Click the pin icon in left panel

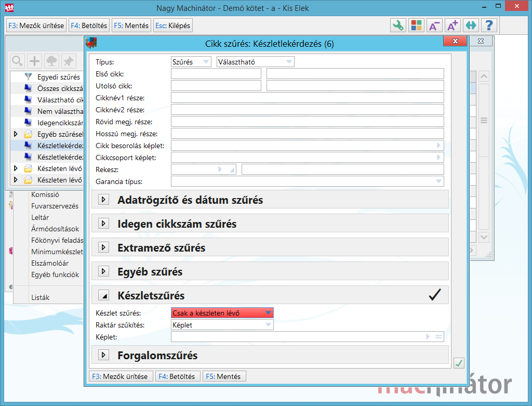(69, 61)
